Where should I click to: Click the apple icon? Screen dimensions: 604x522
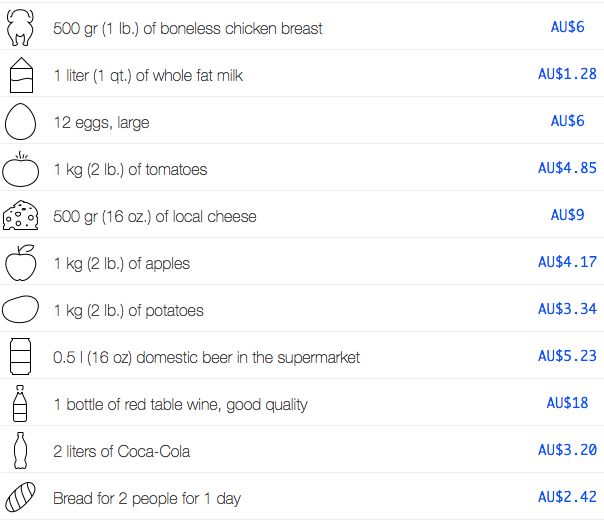(x=21, y=263)
